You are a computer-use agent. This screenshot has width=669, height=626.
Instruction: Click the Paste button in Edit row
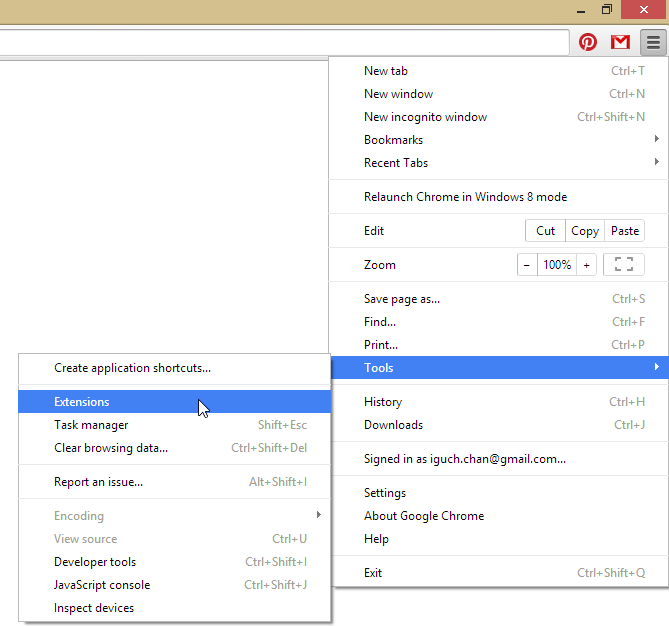pos(625,231)
